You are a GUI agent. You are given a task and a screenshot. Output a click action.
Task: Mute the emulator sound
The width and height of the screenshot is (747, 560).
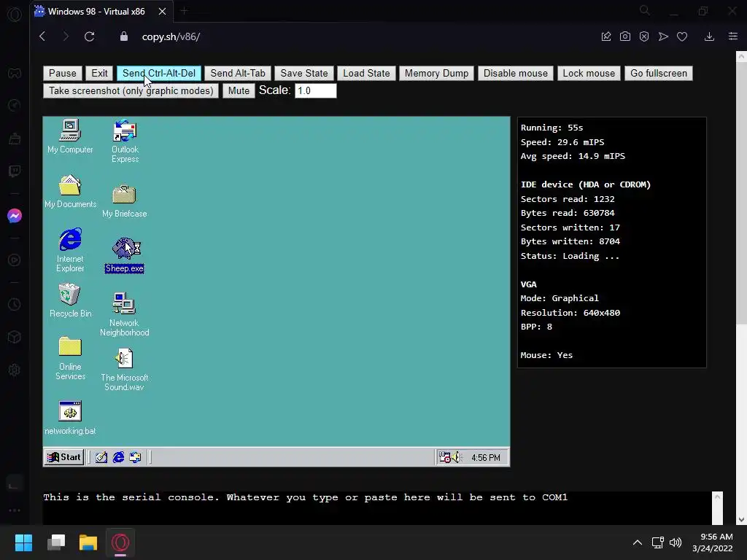tap(239, 91)
